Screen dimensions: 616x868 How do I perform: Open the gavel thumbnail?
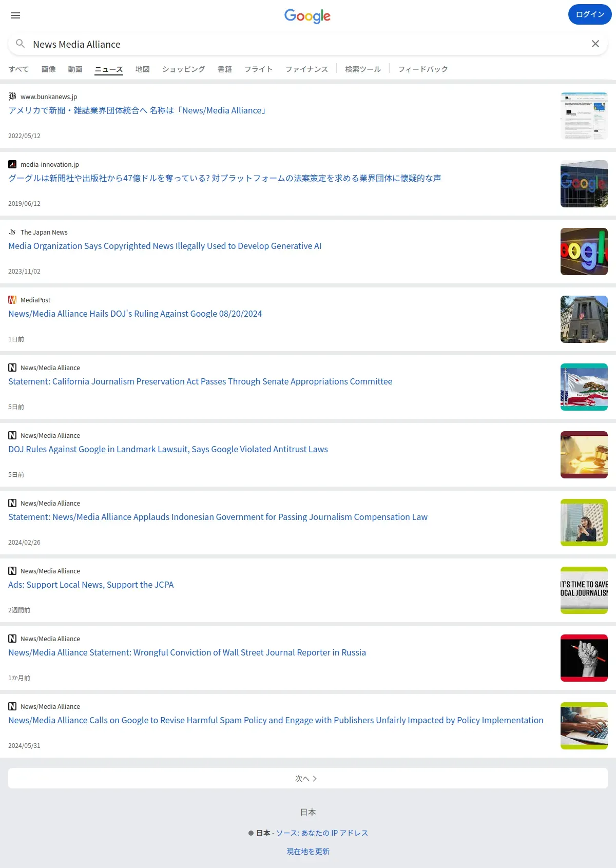pos(584,455)
